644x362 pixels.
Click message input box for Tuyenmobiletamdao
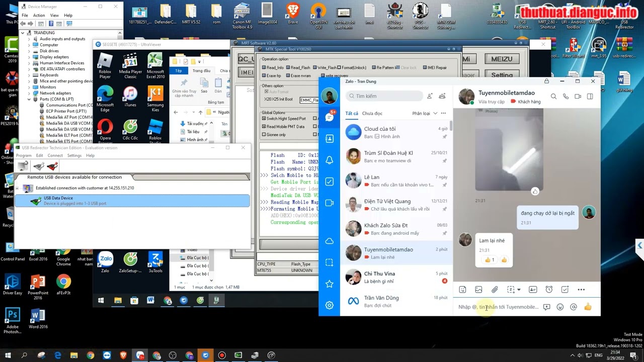[x=498, y=307]
